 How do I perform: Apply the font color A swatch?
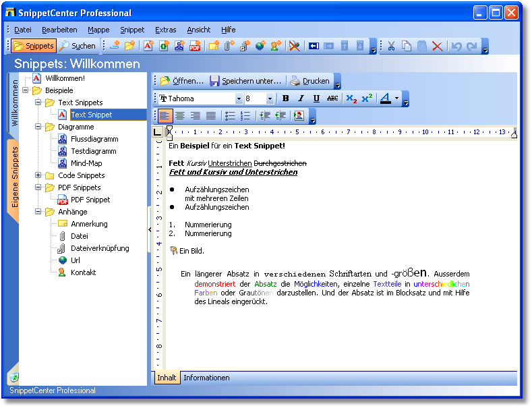click(x=386, y=98)
